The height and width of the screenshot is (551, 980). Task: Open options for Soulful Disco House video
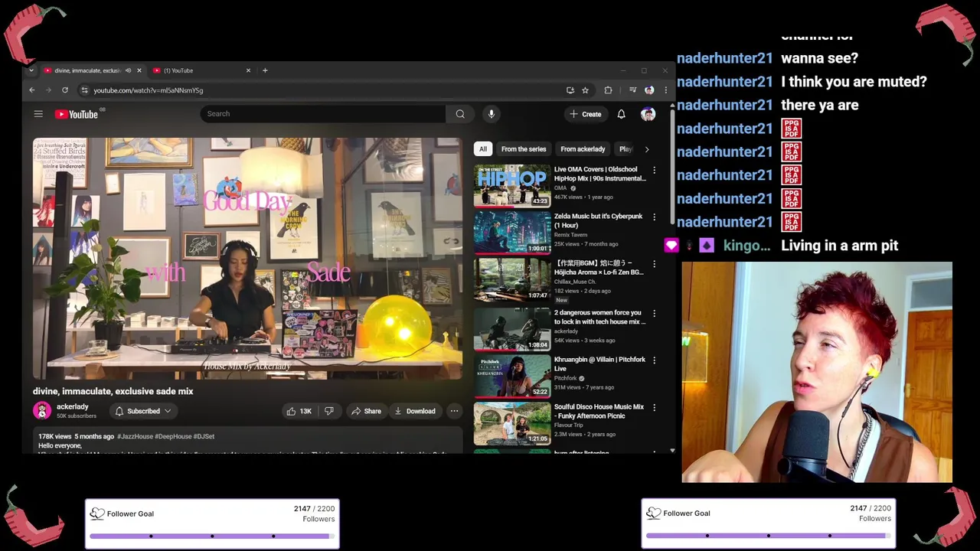(654, 408)
